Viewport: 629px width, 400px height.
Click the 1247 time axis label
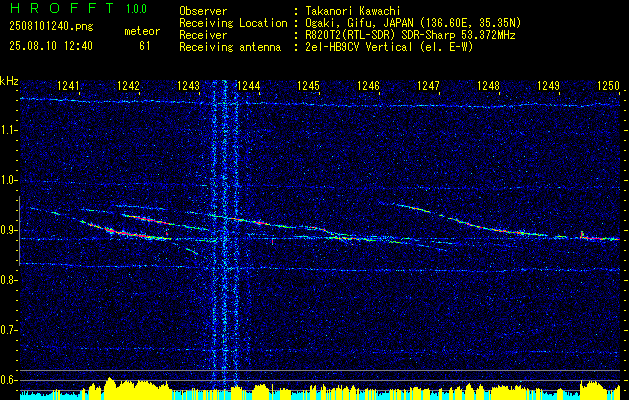(428, 85)
